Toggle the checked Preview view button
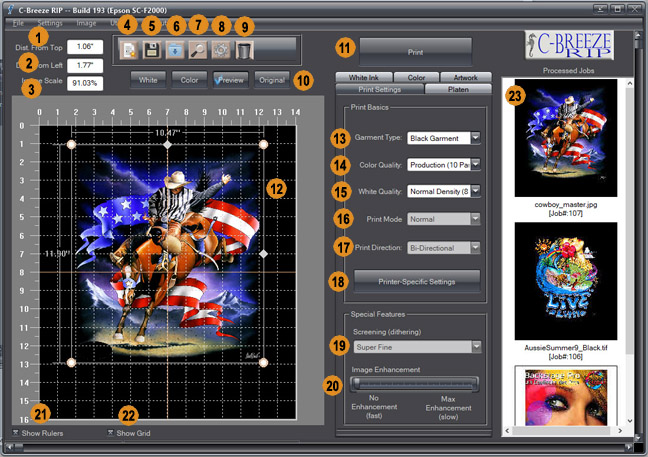Image resolution: width=648 pixels, height=457 pixels. (x=231, y=80)
